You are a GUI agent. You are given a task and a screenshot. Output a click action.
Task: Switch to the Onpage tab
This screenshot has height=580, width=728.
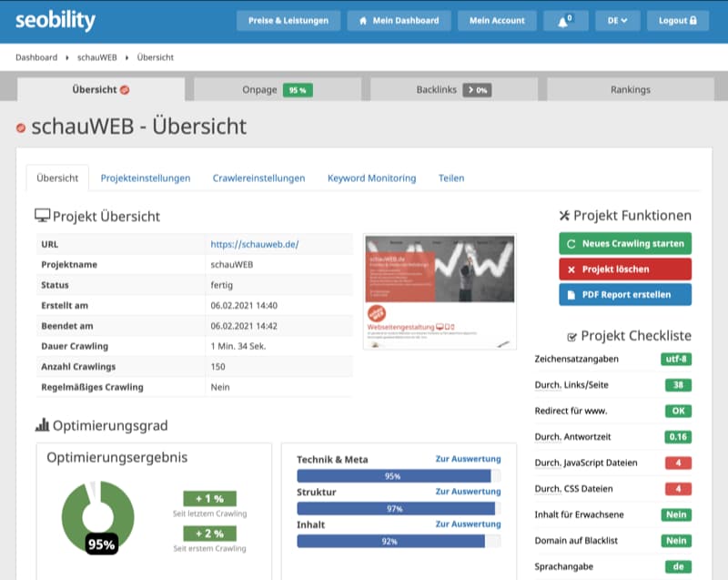click(278, 89)
